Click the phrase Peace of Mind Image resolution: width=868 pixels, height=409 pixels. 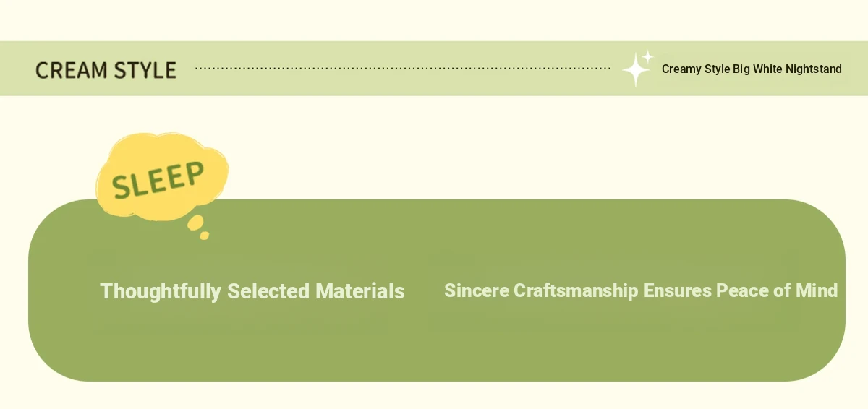click(777, 290)
